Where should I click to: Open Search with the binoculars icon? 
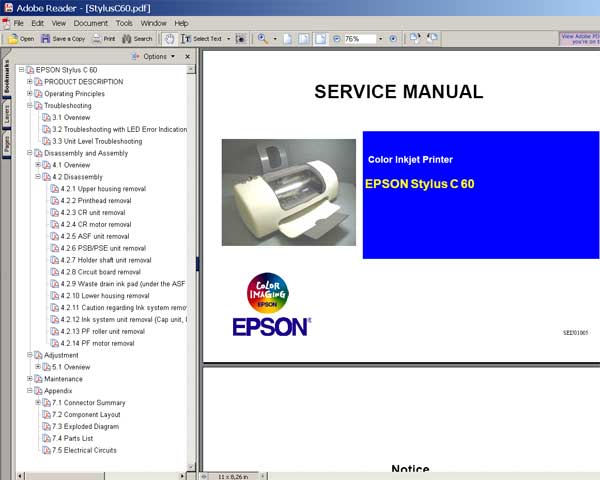[x=137, y=39]
